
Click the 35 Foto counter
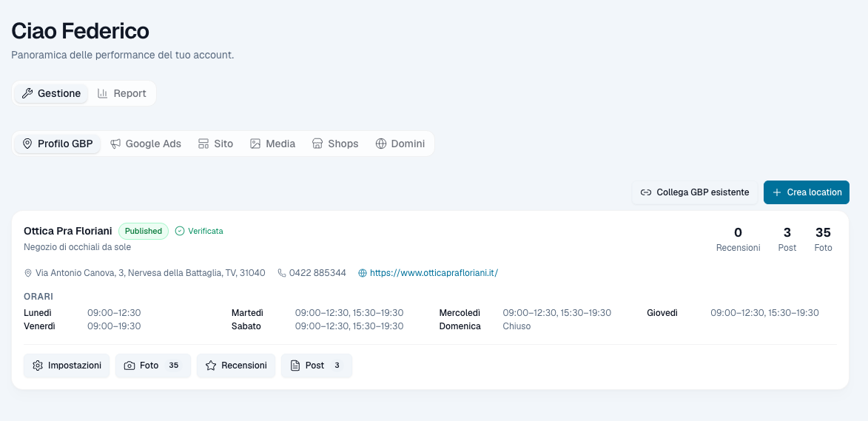823,239
